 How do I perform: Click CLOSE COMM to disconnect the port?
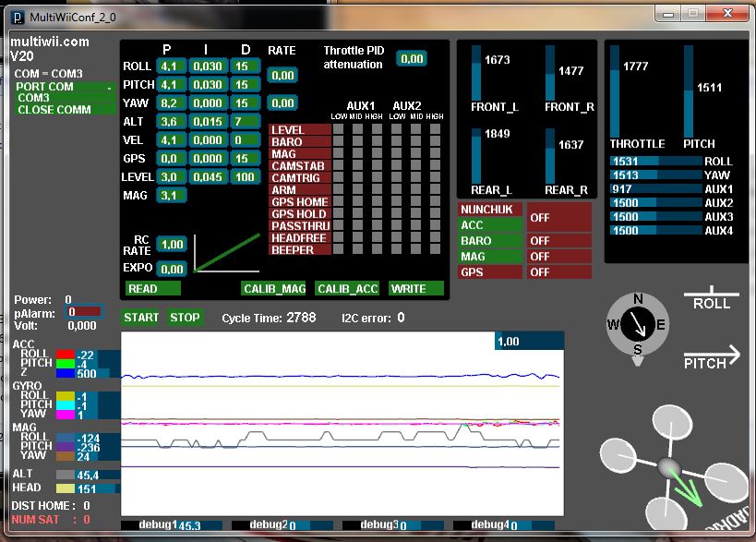click(54, 110)
